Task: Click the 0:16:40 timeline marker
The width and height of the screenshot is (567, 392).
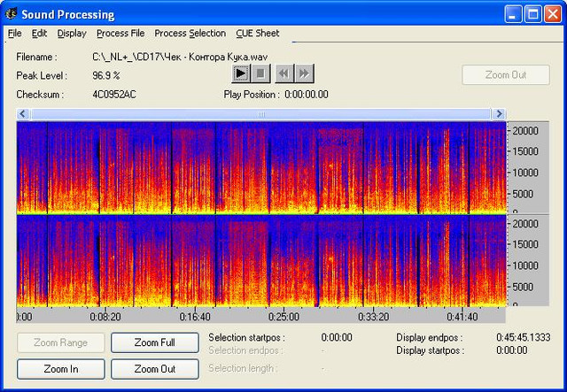Action: pos(195,317)
